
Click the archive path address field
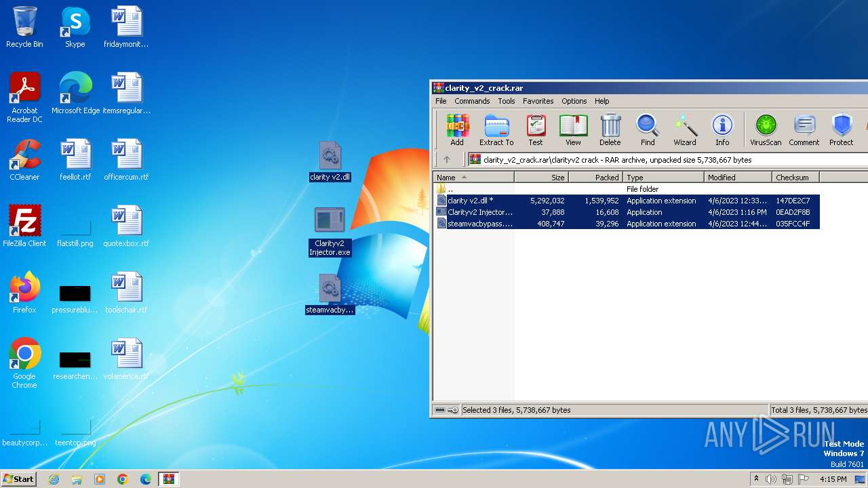pos(668,160)
